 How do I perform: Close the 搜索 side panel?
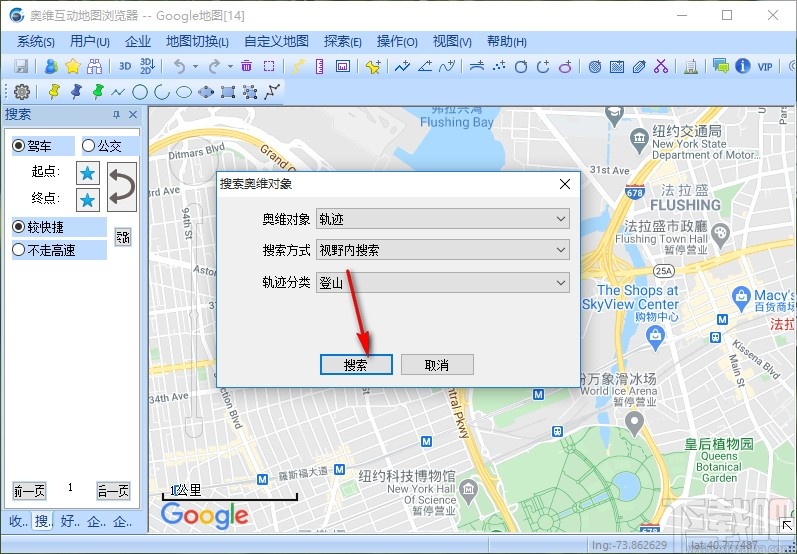(x=133, y=114)
